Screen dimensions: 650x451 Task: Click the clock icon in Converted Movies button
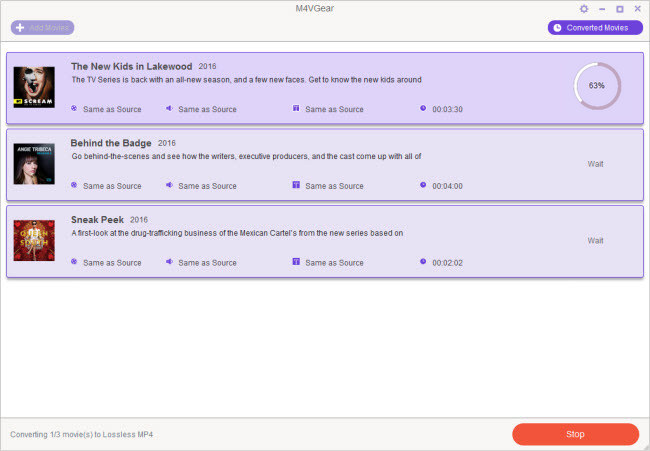[x=558, y=28]
